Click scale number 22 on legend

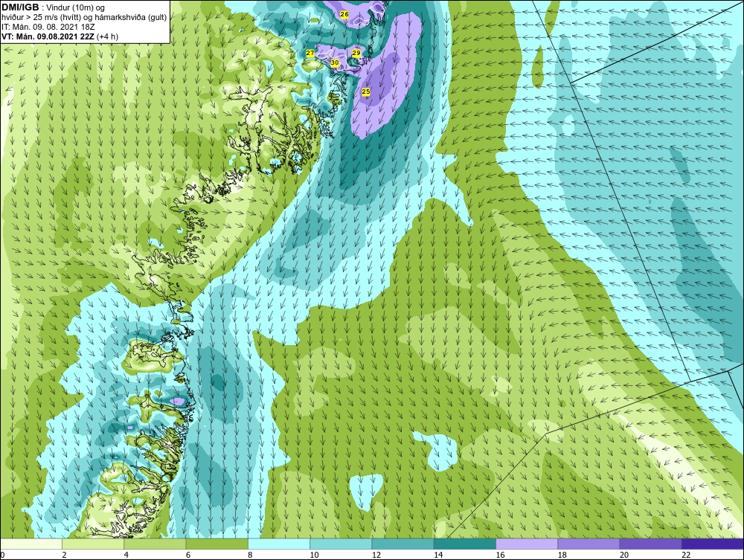click(686, 556)
